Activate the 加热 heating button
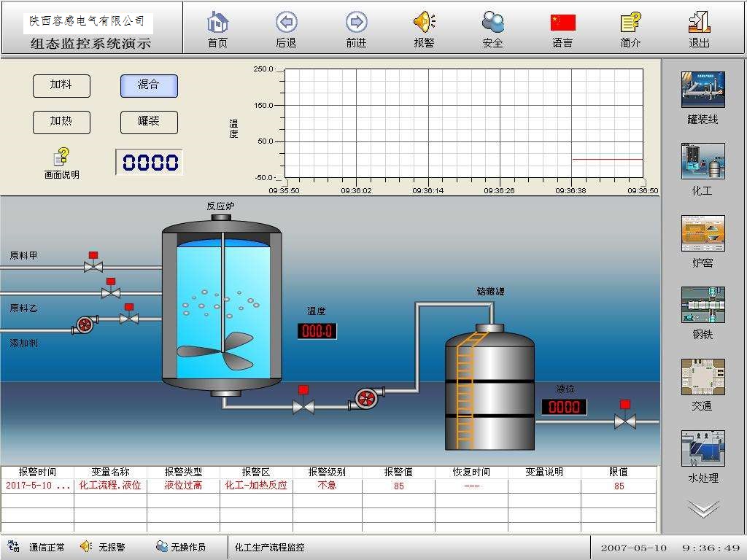This screenshot has width=747, height=560. (61, 122)
